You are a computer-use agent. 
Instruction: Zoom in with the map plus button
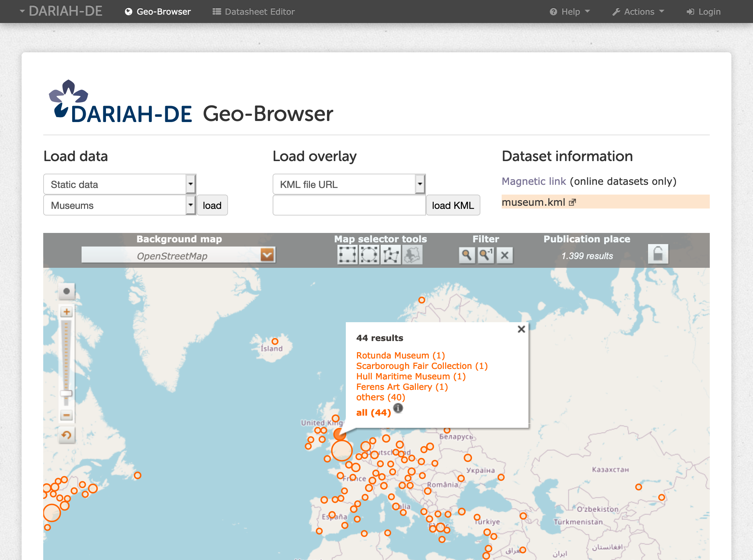pyautogui.click(x=67, y=312)
